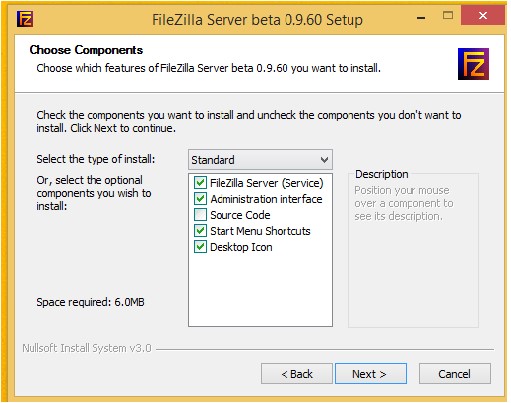The width and height of the screenshot is (511, 403).
Task: Click 'Choose which features of FileZilla Server' subtitle
Action: [x=208, y=68]
